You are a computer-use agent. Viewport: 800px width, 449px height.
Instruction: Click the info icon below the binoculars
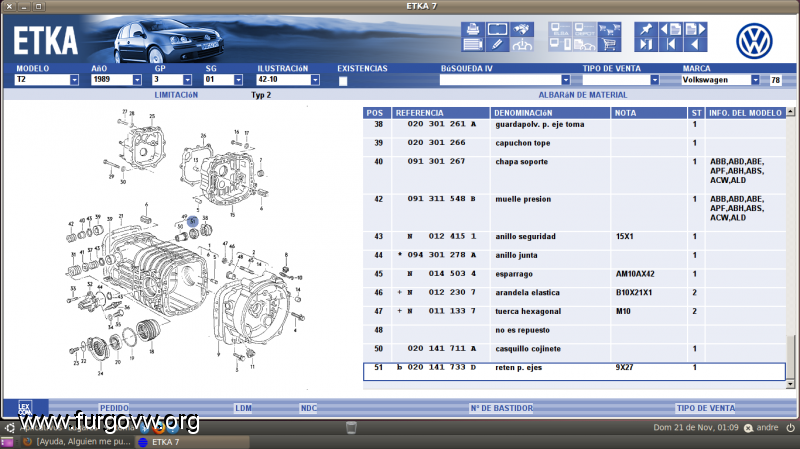point(522,44)
